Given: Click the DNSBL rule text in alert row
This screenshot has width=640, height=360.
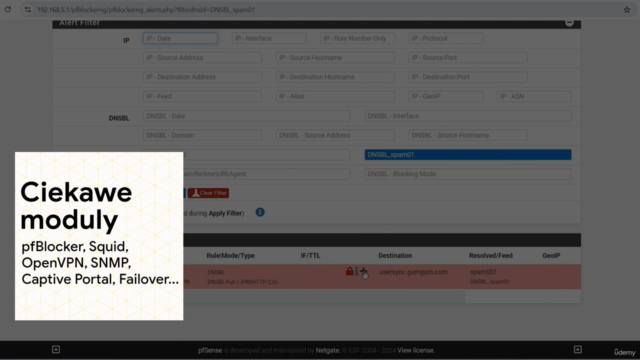Looking at the screenshot, I should point(216,272).
